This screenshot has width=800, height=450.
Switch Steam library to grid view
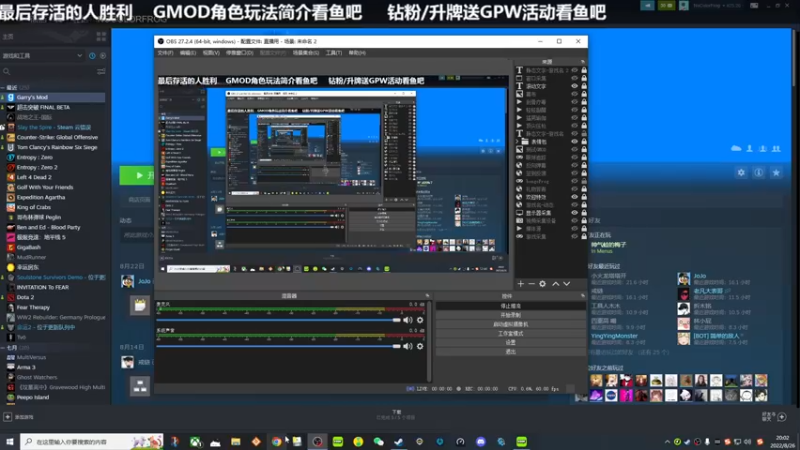coord(101,37)
